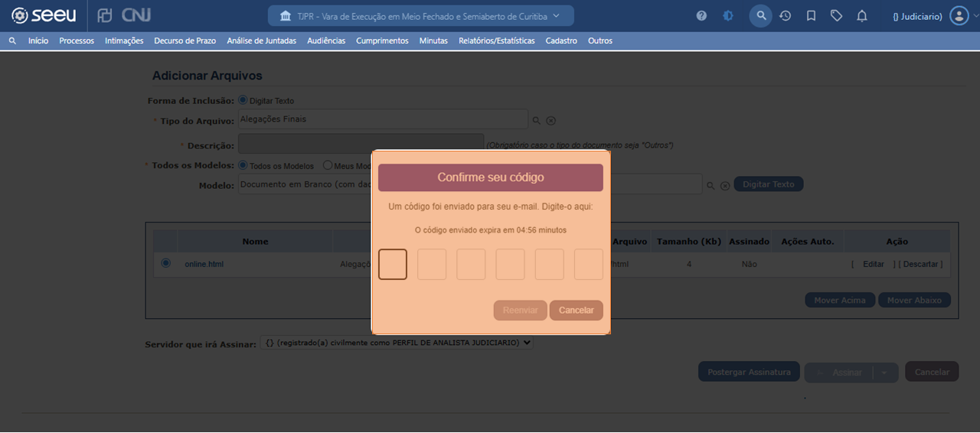Open the tag label icon

point(836,16)
